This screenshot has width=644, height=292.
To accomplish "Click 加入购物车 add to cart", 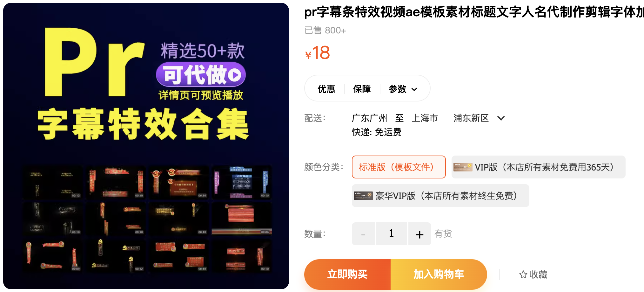I will [439, 274].
